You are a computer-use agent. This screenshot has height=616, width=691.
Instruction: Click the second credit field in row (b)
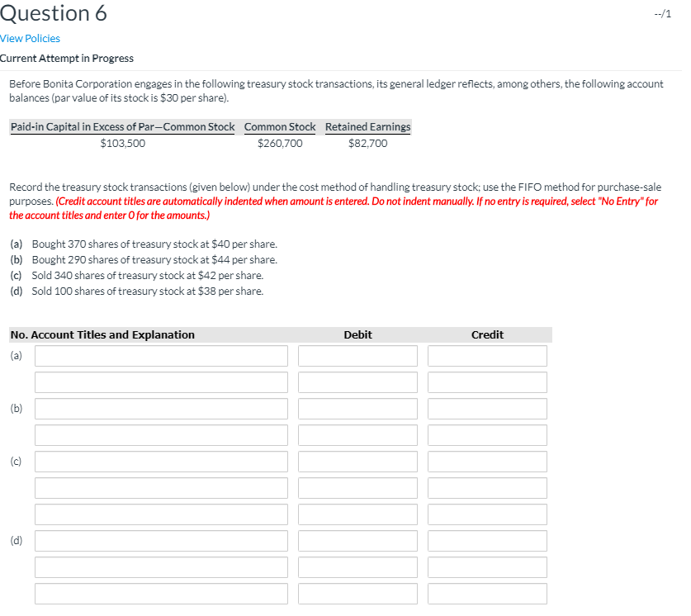[487, 434]
